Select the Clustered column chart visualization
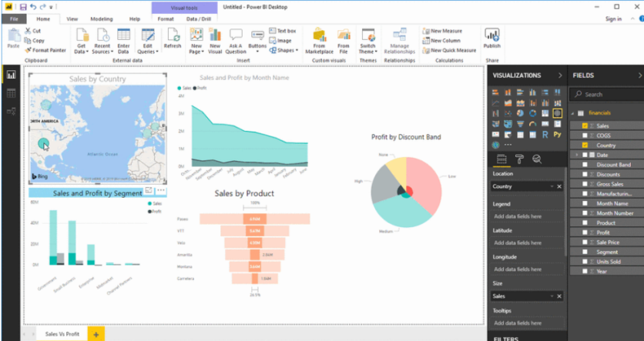Image resolution: width=644 pixels, height=341 pixels. coord(533,92)
